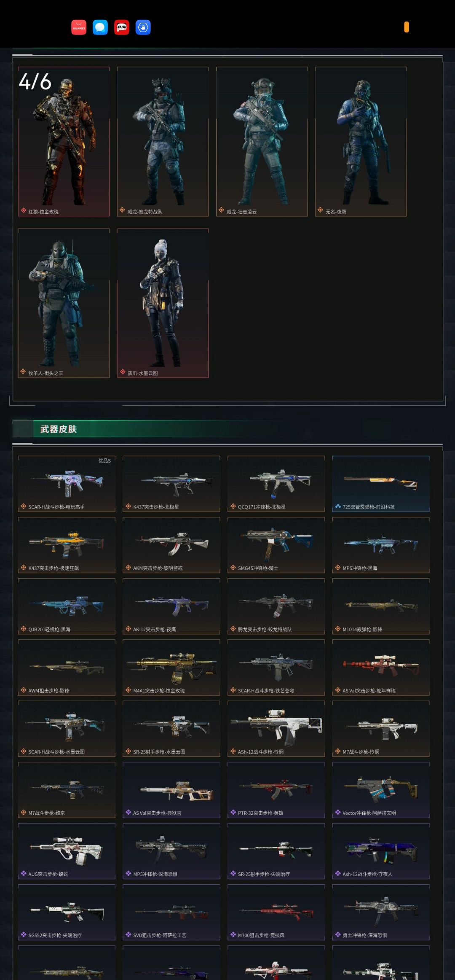Choose the M700狙击步枪-竞技风 skin
Screen dimensions: 455x980
276,912
